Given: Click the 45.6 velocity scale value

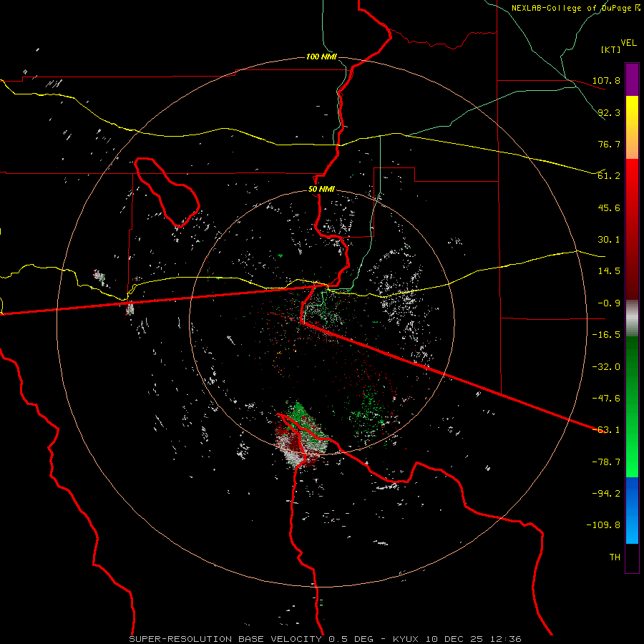Looking at the screenshot, I should (609, 208).
